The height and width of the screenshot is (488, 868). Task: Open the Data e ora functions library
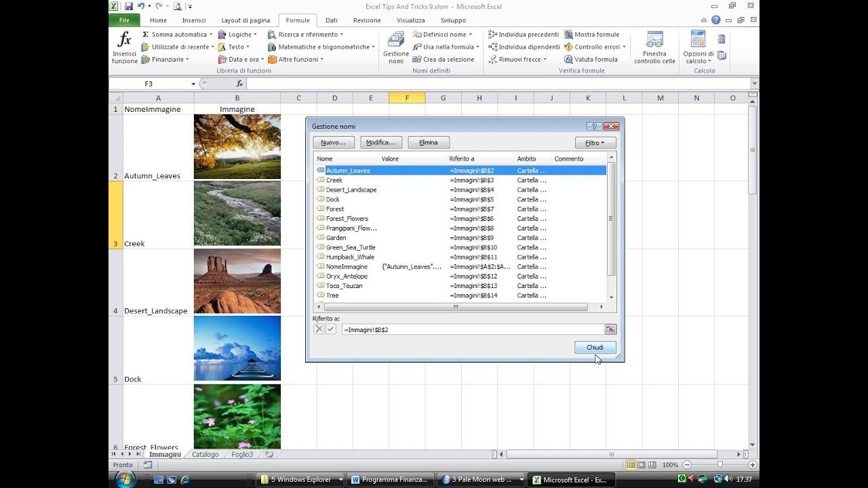point(241,59)
